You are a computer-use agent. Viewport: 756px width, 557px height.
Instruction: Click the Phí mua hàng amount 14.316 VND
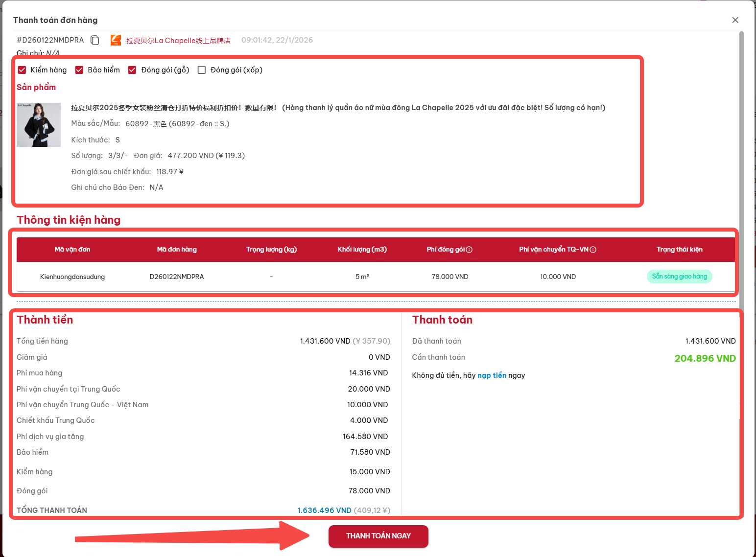pos(368,373)
